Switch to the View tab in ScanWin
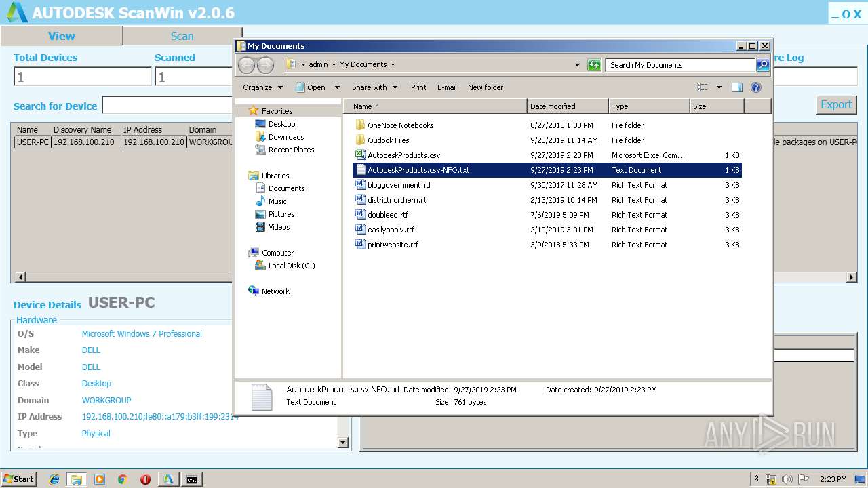This screenshot has width=868, height=488. click(61, 36)
